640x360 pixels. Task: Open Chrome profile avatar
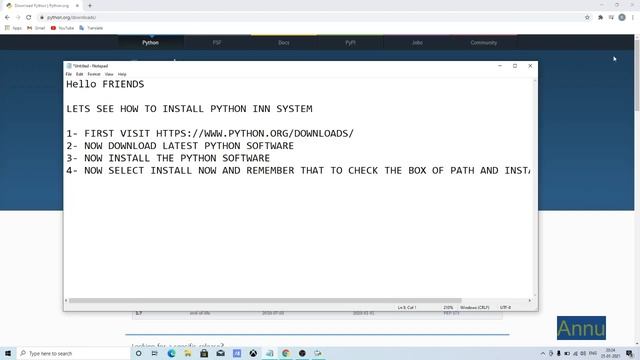click(622, 17)
